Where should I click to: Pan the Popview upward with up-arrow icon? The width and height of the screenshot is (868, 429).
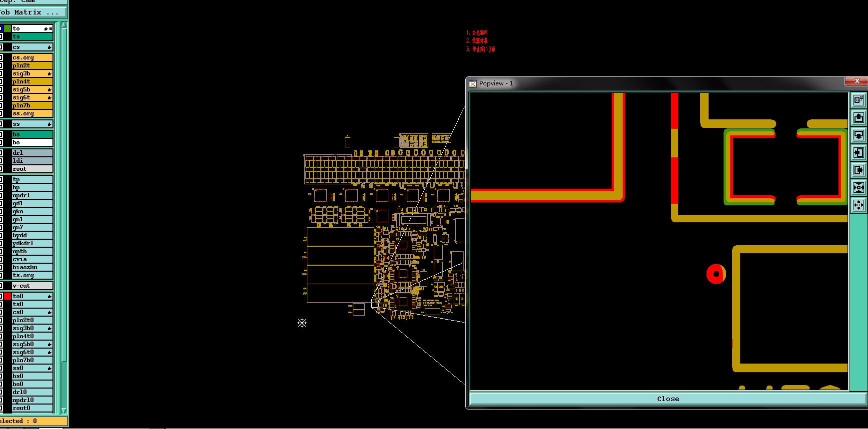(859, 118)
